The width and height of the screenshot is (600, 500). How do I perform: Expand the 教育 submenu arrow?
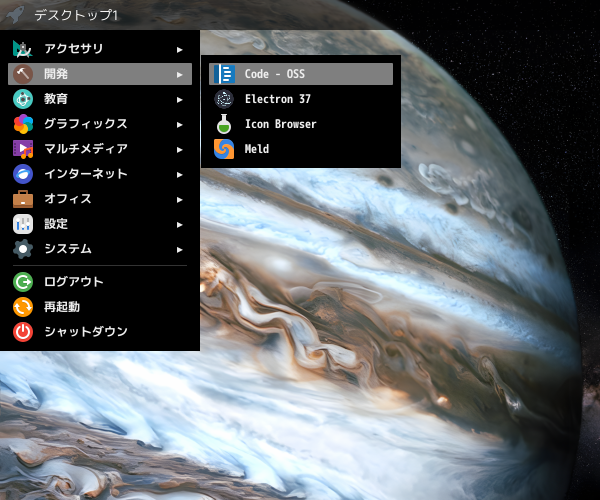(179, 99)
